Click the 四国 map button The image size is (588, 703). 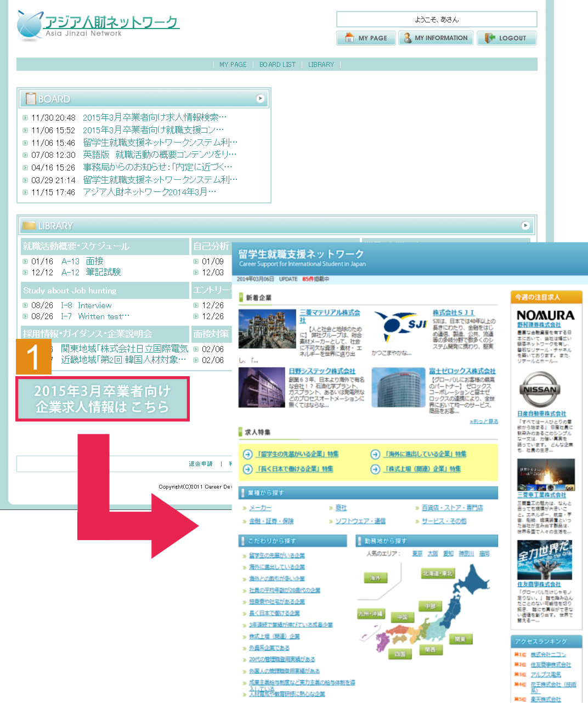[400, 654]
